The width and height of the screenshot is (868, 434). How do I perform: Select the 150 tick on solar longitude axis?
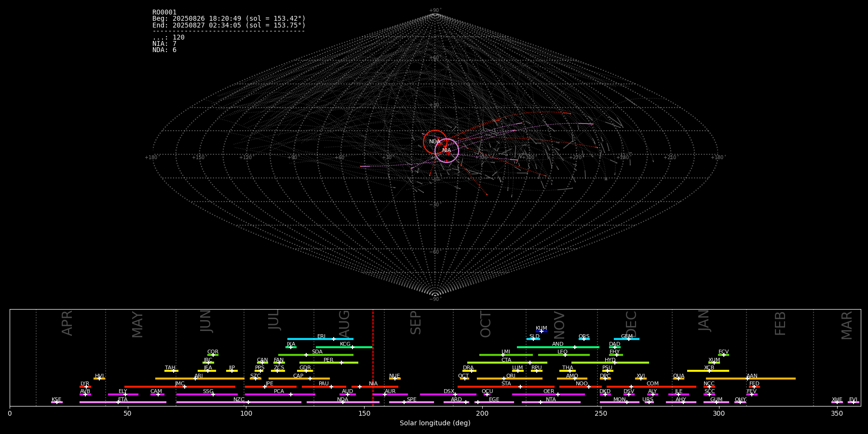click(364, 413)
